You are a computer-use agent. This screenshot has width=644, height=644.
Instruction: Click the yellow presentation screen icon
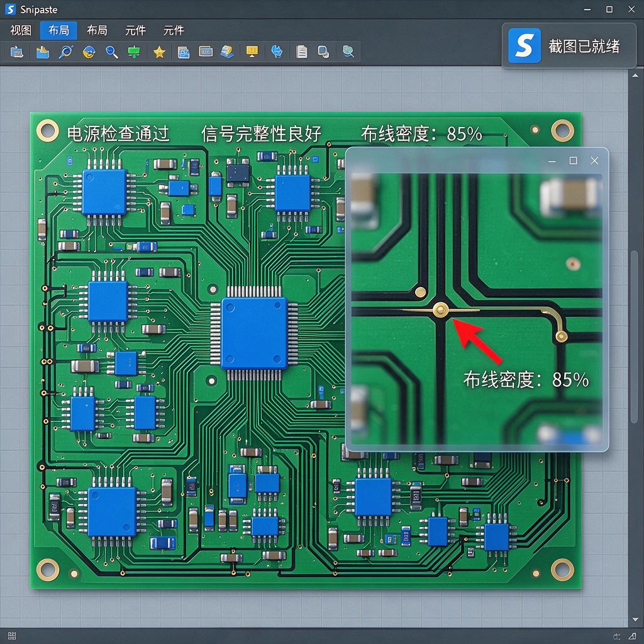click(252, 52)
